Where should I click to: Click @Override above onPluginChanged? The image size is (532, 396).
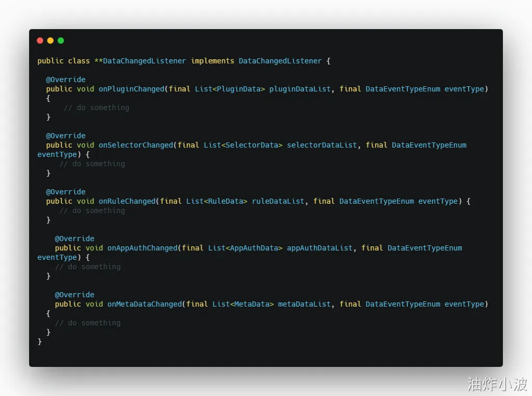[66, 80]
